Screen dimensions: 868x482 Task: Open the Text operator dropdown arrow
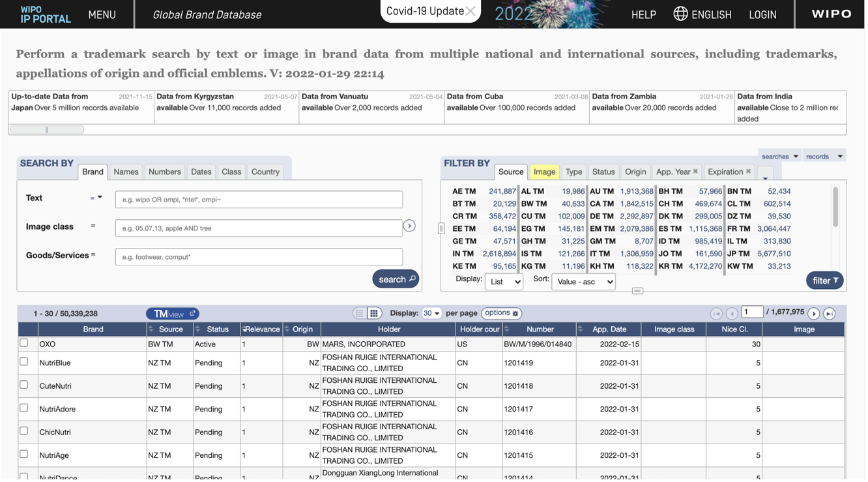pos(100,198)
